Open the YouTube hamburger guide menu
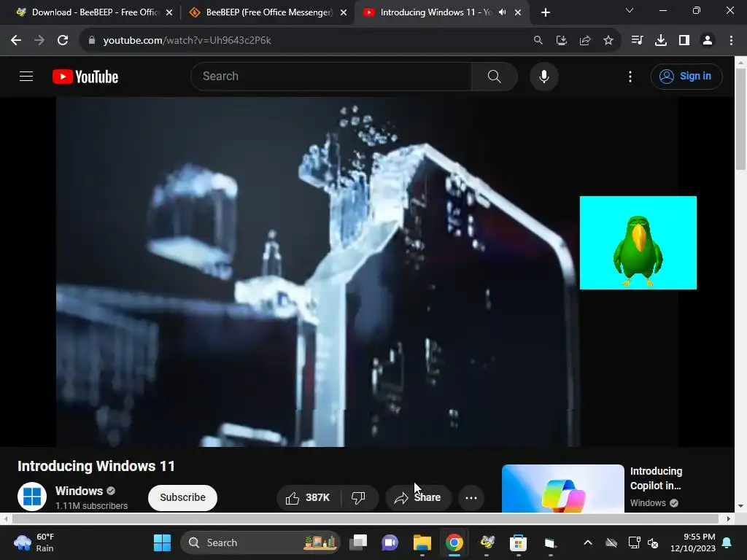 (26, 76)
